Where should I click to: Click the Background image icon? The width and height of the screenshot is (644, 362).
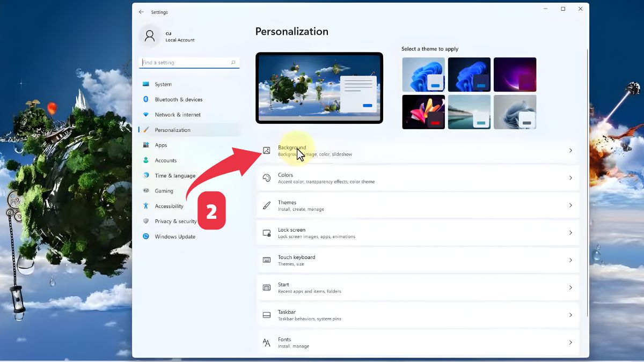point(267,151)
